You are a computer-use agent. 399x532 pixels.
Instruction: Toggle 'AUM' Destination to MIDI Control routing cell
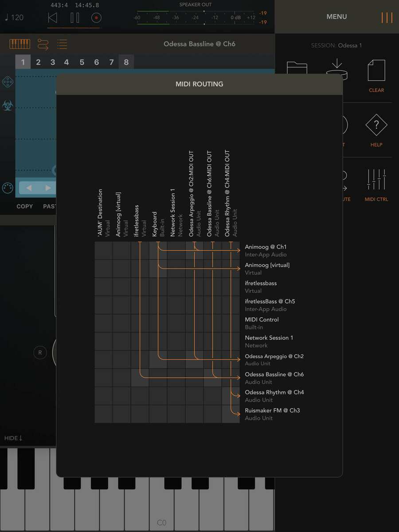[x=103, y=323]
